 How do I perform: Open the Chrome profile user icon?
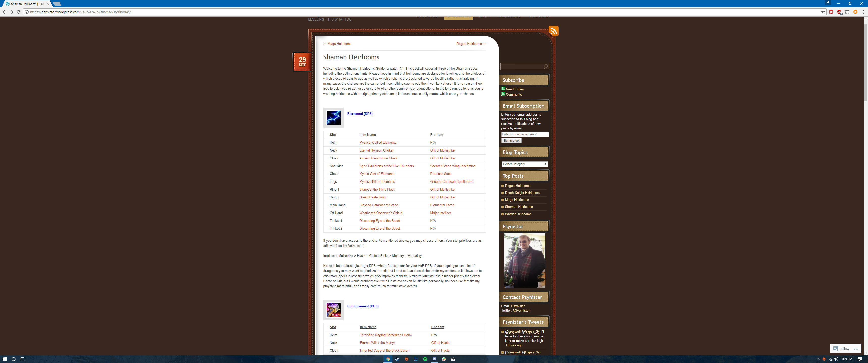[828, 2]
